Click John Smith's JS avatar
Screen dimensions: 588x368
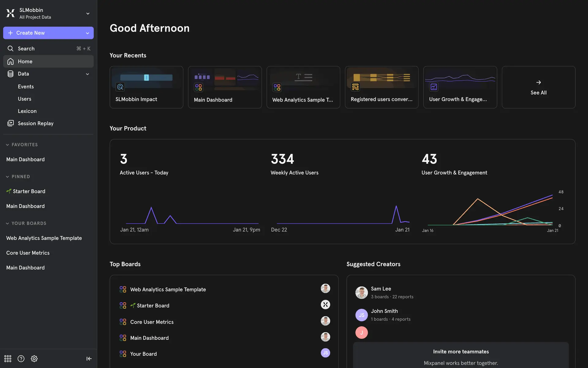click(x=361, y=315)
